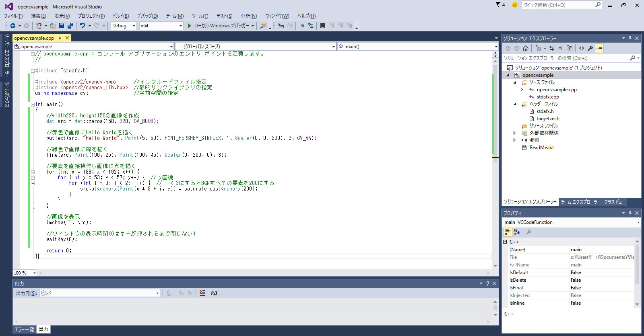Open the Debug configuration dropdown
The width and height of the screenshot is (644, 336).
(x=124, y=26)
